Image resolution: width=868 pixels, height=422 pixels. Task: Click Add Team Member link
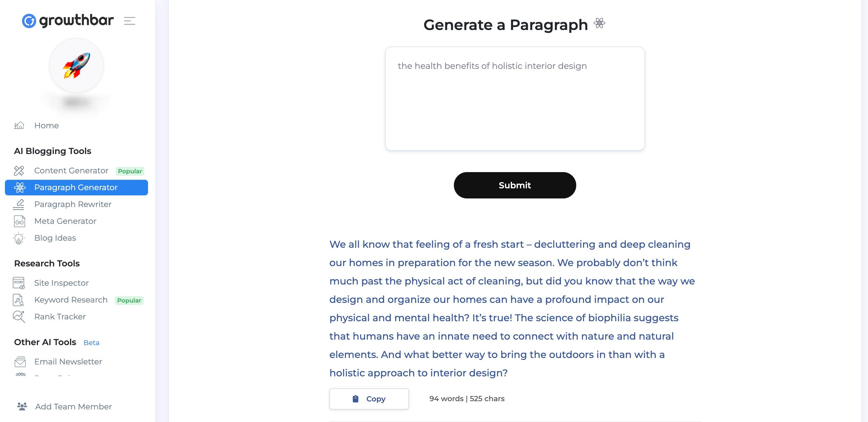(x=65, y=406)
